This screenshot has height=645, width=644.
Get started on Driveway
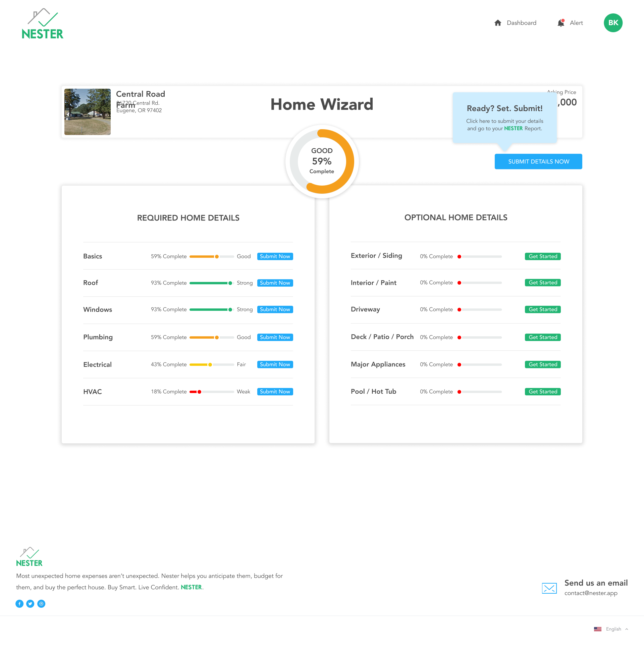[543, 309]
